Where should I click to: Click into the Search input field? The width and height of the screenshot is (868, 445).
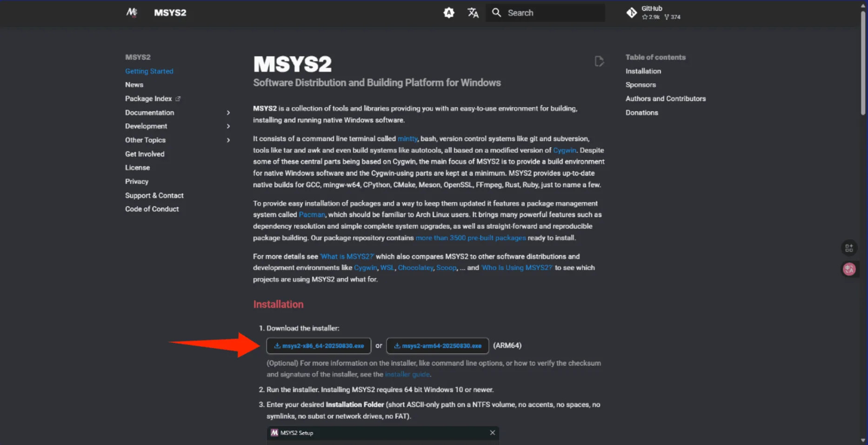point(554,13)
